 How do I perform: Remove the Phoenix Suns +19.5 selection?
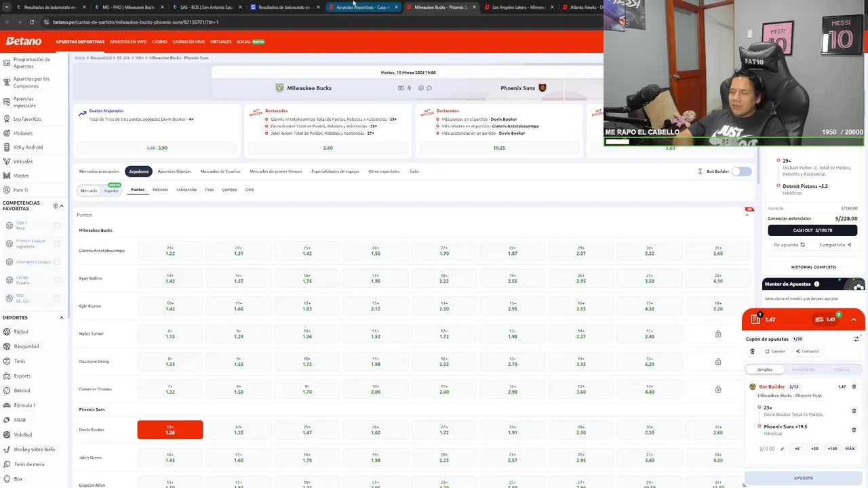(854, 430)
